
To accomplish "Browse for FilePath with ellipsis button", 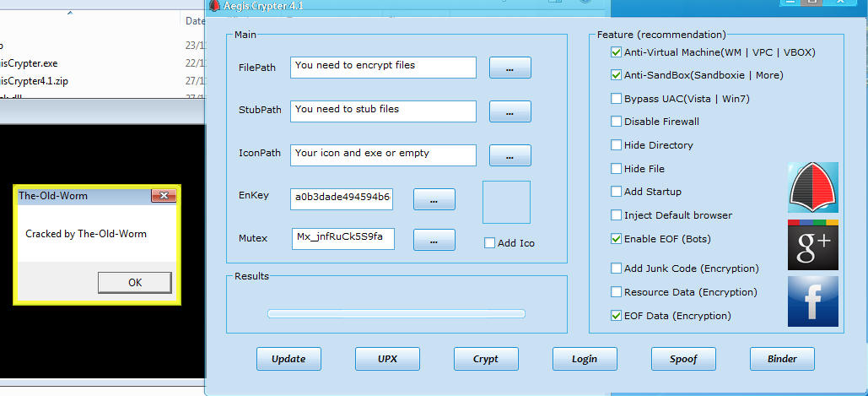I will pyautogui.click(x=509, y=68).
